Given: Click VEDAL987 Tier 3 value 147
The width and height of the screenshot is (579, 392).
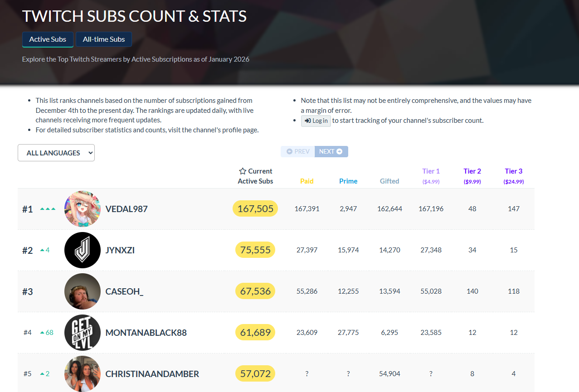Looking at the screenshot, I should (x=514, y=209).
